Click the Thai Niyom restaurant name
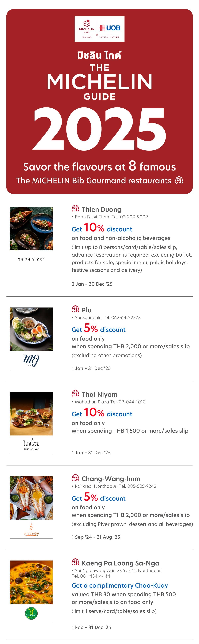The width and height of the screenshot is (199, 644). pyautogui.click(x=99, y=394)
